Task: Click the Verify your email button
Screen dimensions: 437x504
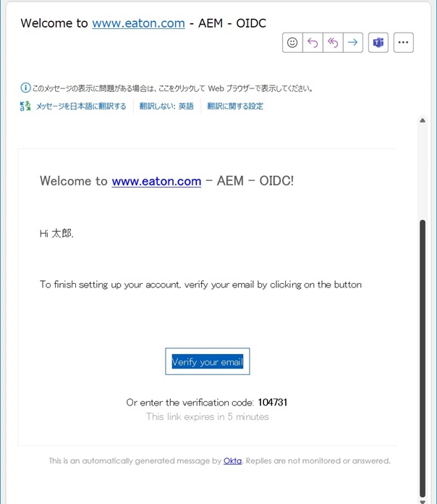Action: [x=208, y=361]
